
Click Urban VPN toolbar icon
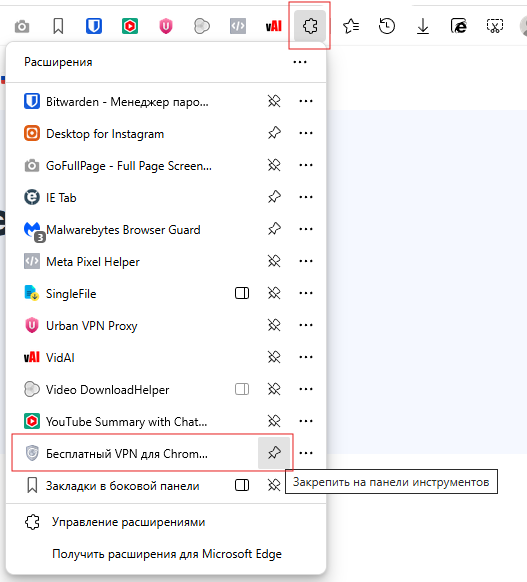tap(166, 26)
